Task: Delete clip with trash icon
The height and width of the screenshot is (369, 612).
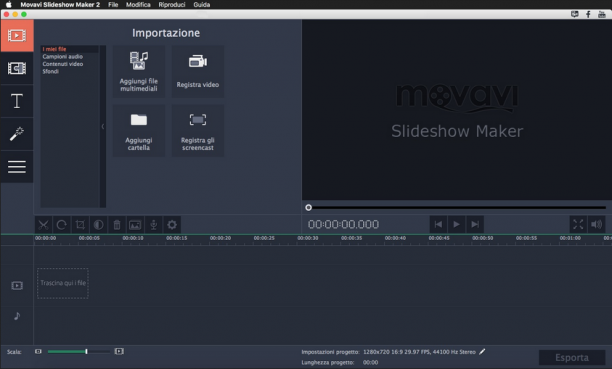Action: [x=117, y=225]
